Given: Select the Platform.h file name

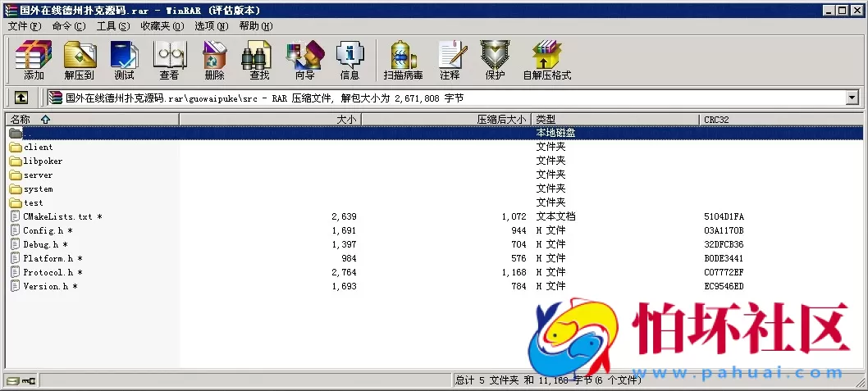Looking at the screenshot, I should pos(48,258).
